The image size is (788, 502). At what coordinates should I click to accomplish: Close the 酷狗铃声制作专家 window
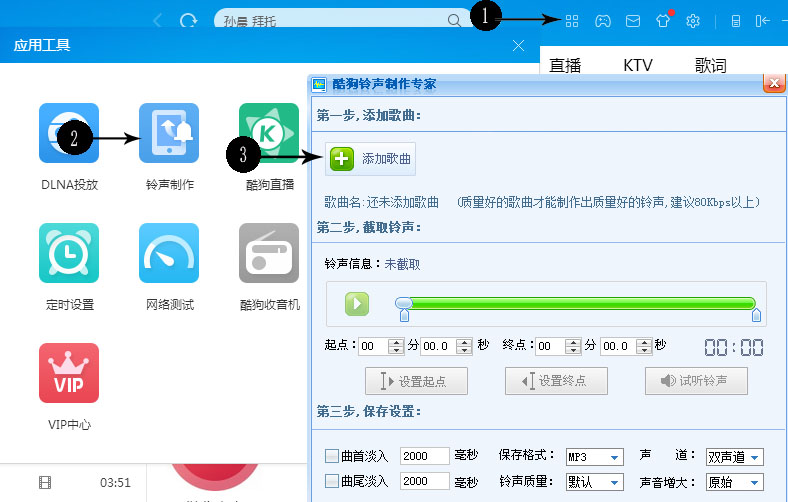coord(774,83)
